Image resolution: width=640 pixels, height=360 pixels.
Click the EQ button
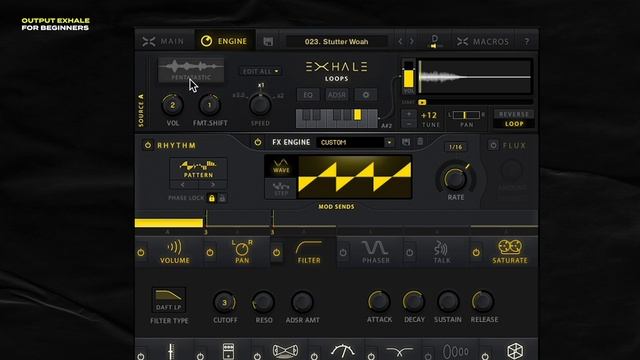point(308,95)
